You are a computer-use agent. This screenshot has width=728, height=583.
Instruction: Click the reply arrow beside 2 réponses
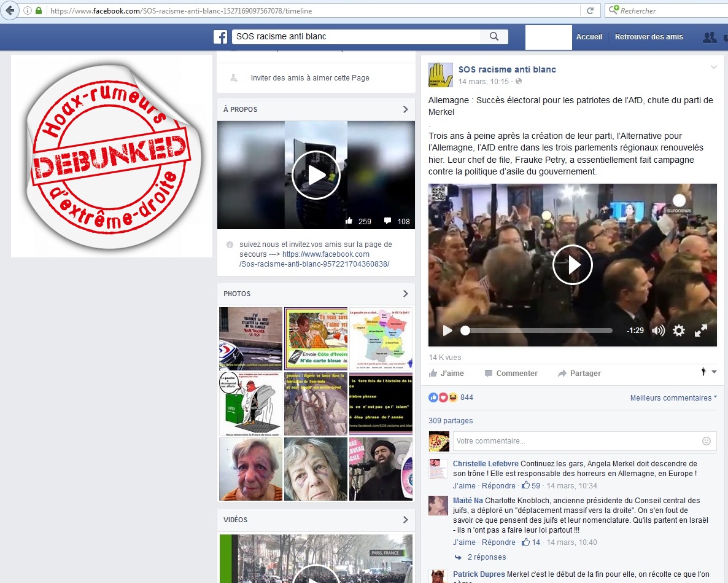[x=459, y=557]
